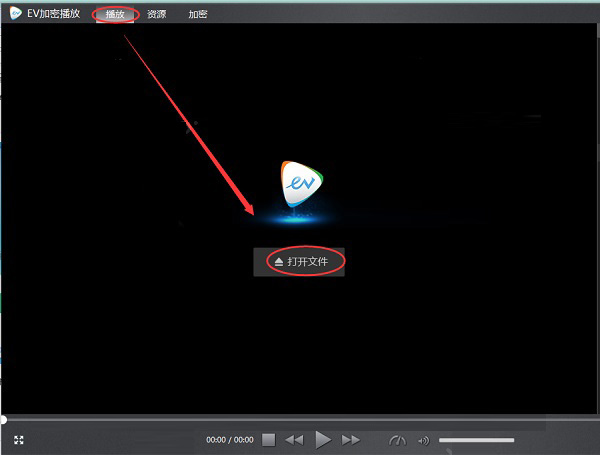Click the center EV player logo
600x455 pixels.
tap(302, 184)
